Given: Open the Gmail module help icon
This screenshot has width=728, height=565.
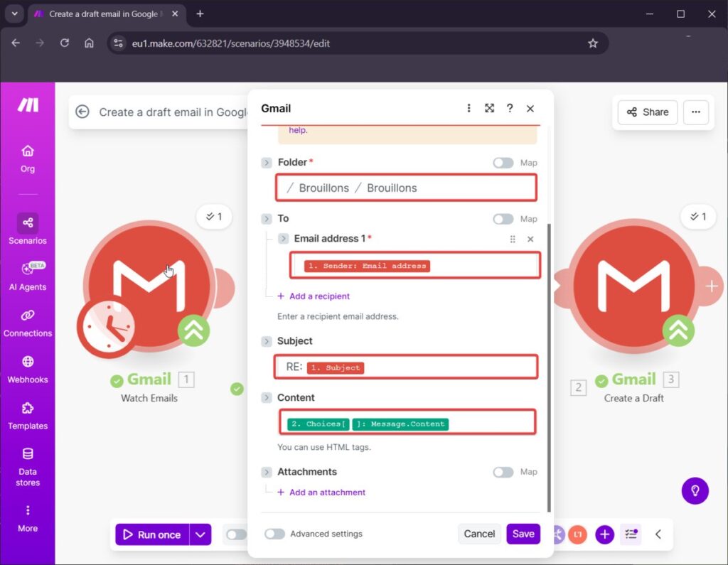Looking at the screenshot, I should [x=510, y=108].
